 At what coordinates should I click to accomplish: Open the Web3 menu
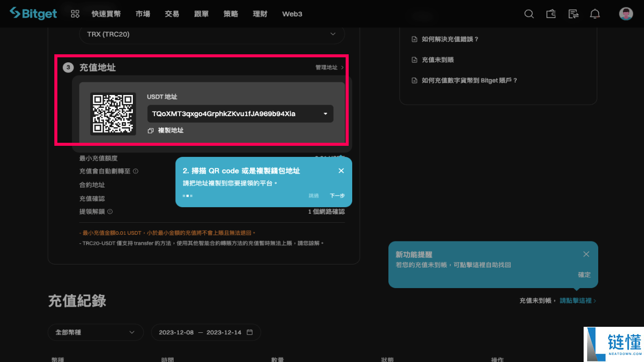point(292,14)
